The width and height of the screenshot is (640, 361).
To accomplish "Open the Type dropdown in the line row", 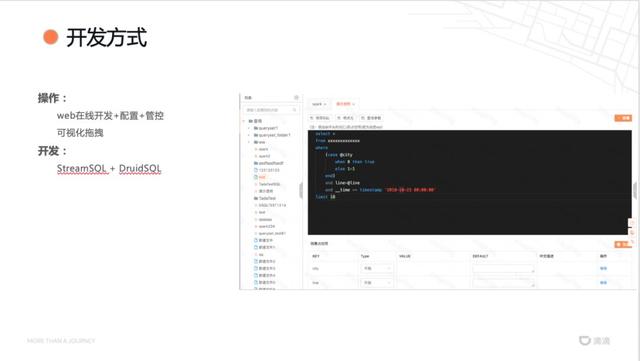I will [x=377, y=283].
